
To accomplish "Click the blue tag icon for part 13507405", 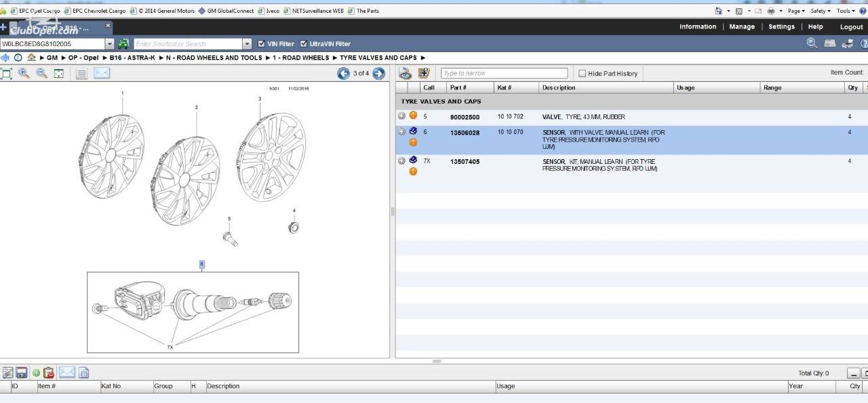I will [413, 160].
